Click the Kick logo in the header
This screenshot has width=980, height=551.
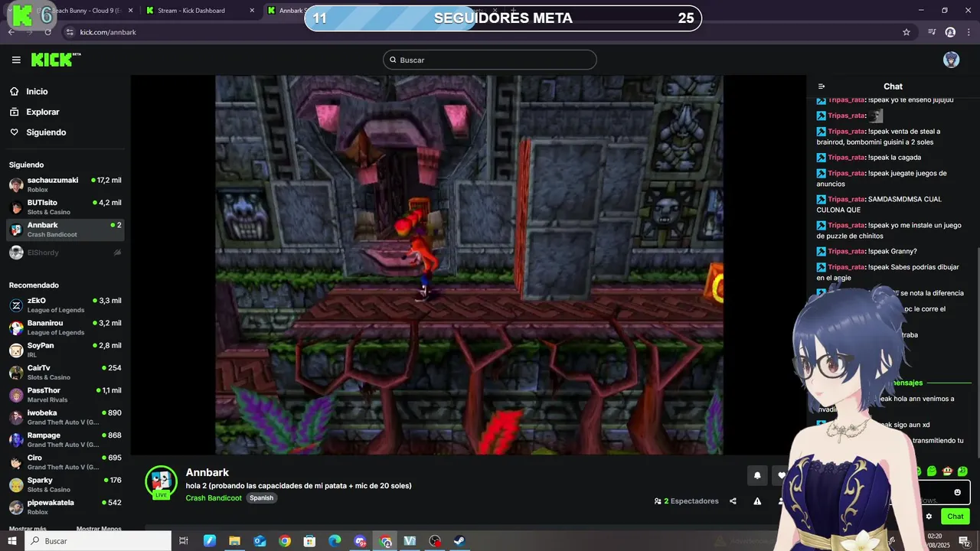pos(56,60)
